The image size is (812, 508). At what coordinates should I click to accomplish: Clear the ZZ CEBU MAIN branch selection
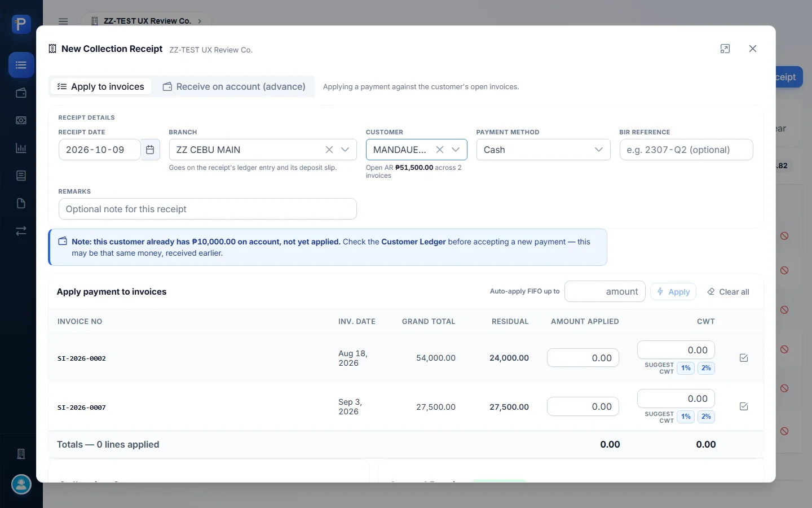[329, 150]
